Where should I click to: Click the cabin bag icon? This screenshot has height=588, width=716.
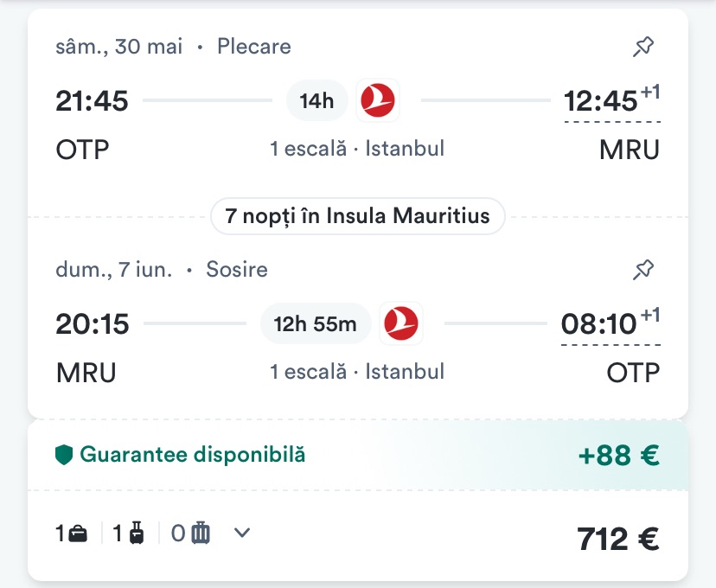(136, 534)
